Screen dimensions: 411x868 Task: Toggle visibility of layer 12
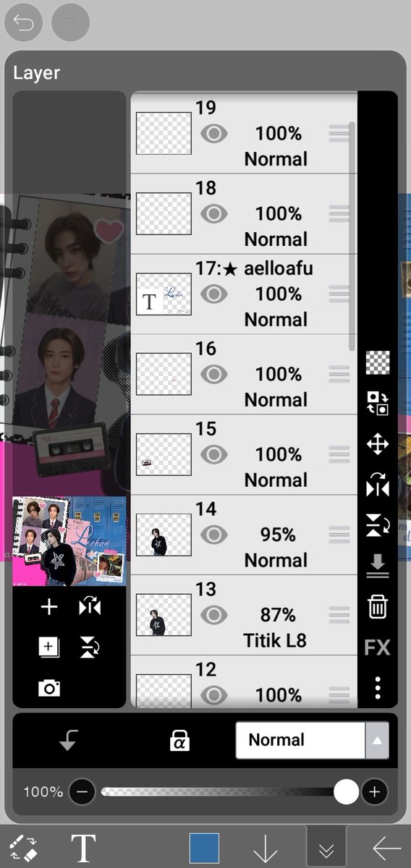[x=213, y=695]
